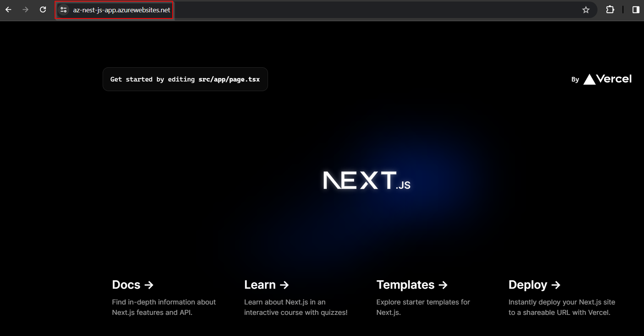The height and width of the screenshot is (336, 644).
Task: Click "Get started by editing" text
Action: click(x=153, y=79)
